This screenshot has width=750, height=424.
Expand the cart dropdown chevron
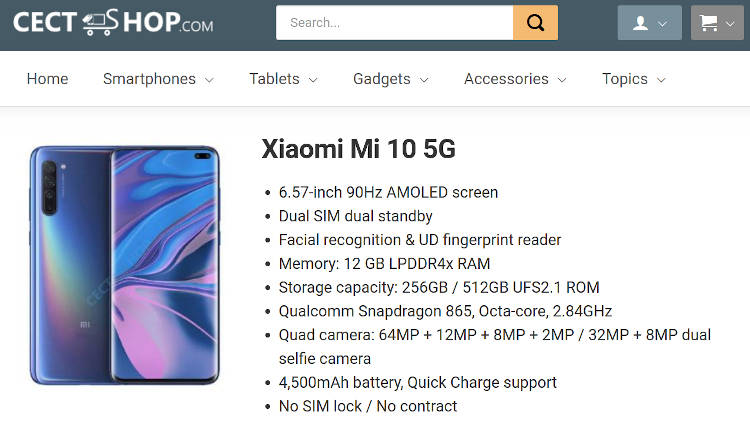tap(730, 23)
